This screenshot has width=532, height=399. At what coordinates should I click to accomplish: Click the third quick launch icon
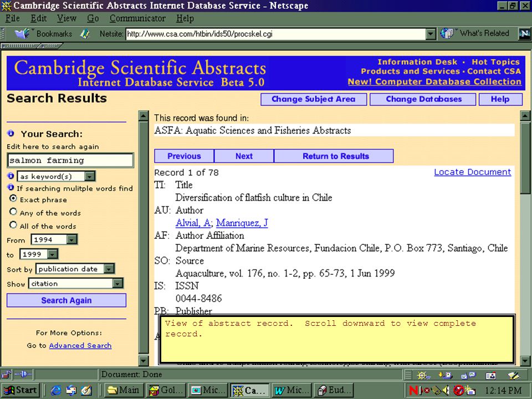pyautogui.click(x=86, y=391)
